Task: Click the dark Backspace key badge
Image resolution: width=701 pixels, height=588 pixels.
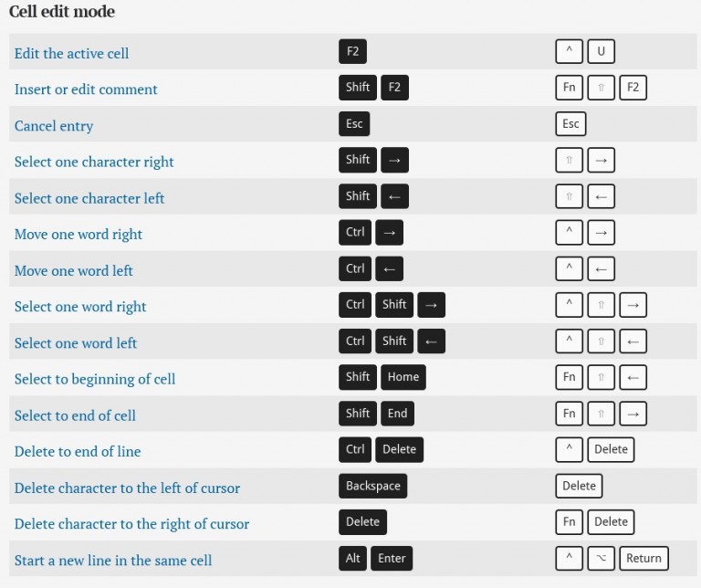Action: [372, 486]
